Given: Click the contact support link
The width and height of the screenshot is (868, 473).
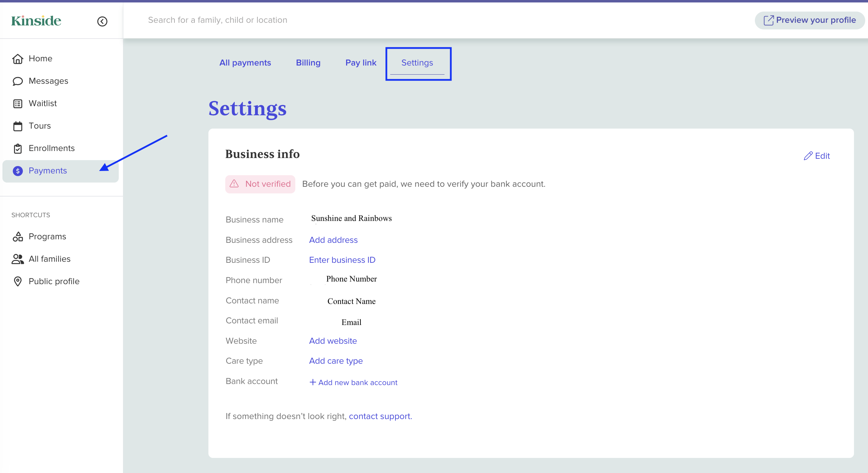Looking at the screenshot, I should 380,416.
